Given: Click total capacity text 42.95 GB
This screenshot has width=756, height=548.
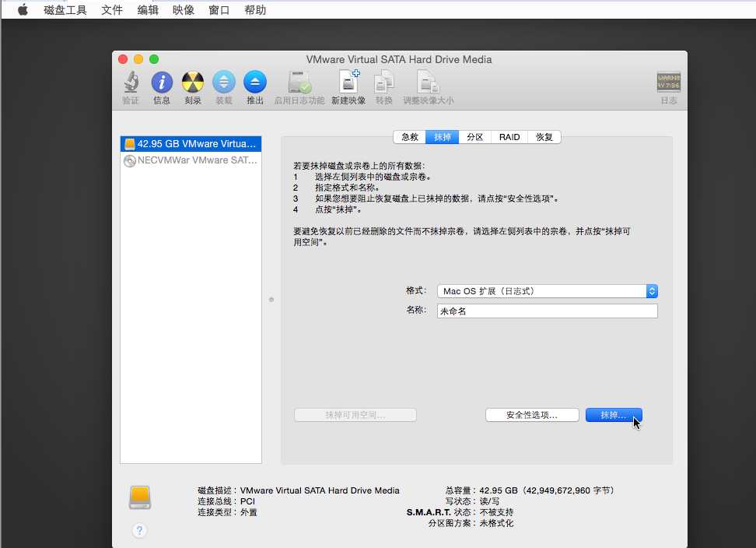Looking at the screenshot, I should click(x=548, y=490).
